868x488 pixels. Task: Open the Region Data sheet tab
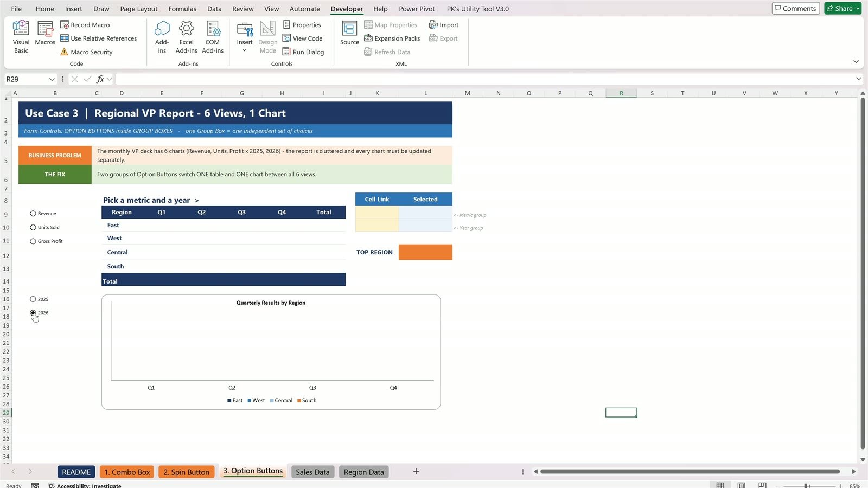(363, 472)
